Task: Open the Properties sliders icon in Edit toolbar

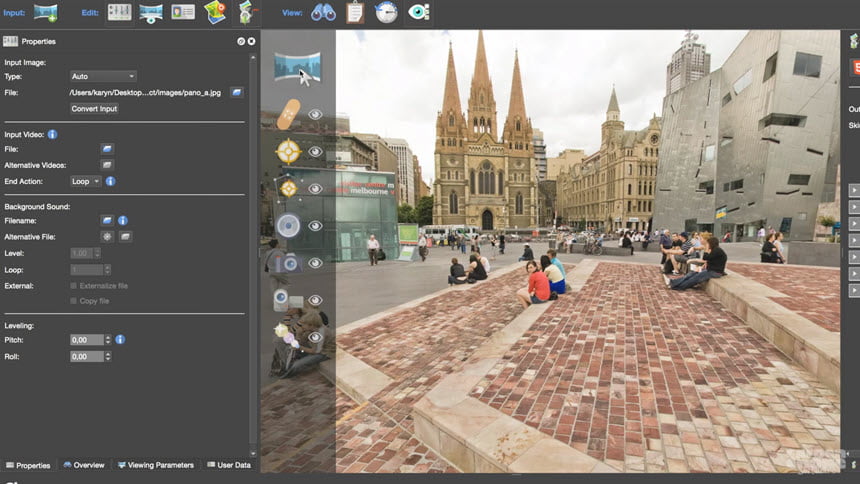Action: point(119,12)
